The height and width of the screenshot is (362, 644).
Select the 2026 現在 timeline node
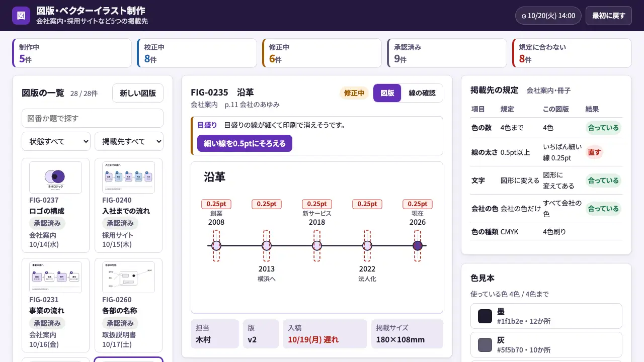418,246
